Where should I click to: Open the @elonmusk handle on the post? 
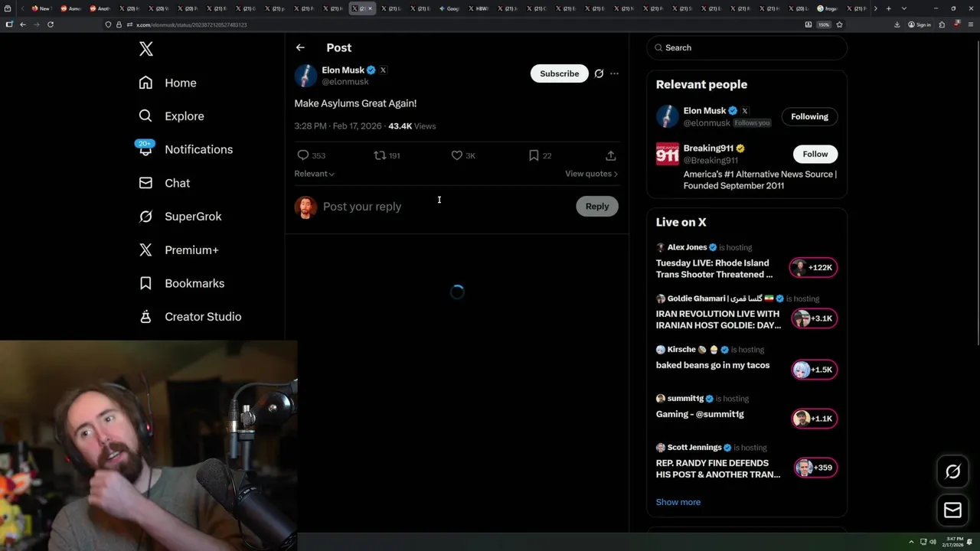(x=345, y=81)
